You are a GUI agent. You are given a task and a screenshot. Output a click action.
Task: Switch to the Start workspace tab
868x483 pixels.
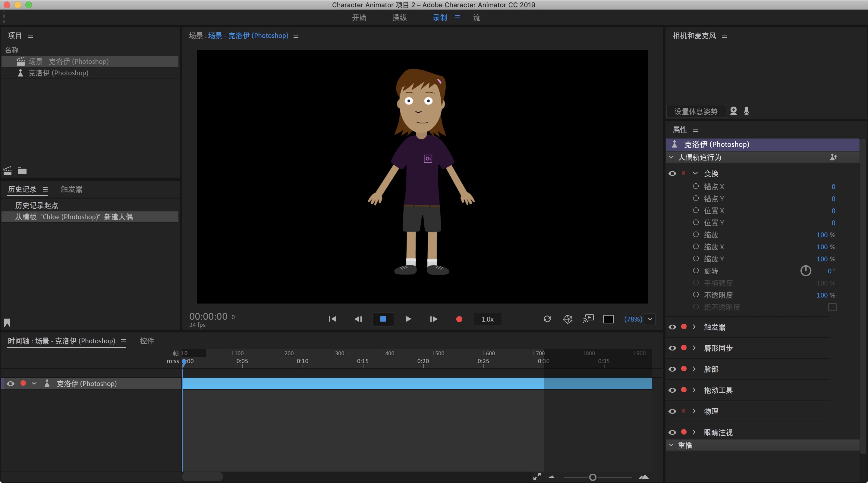(359, 17)
